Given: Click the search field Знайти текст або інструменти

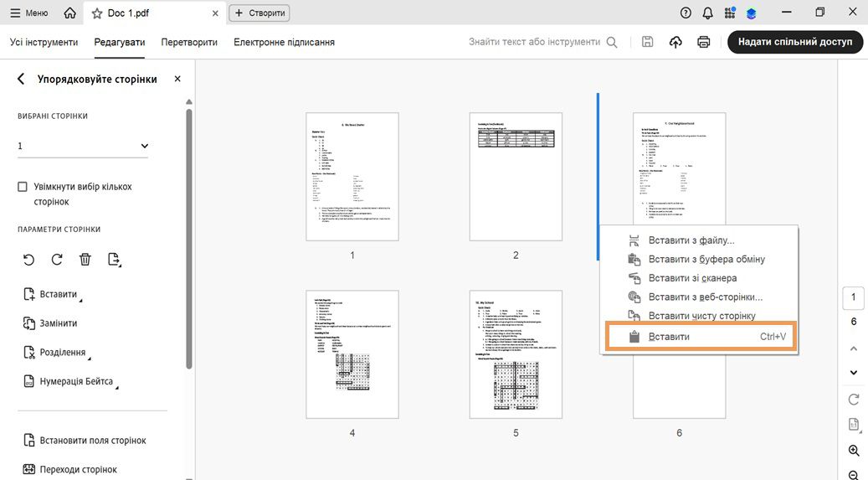Looking at the screenshot, I should point(534,42).
